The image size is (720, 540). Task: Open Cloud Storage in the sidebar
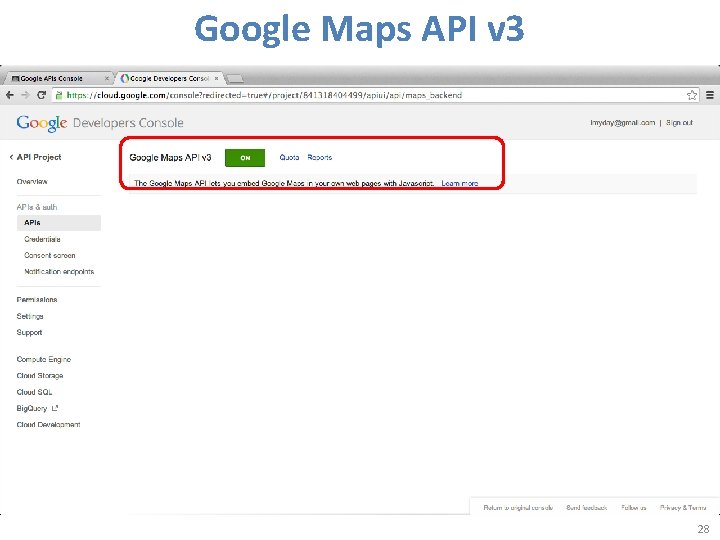pyautogui.click(x=40, y=375)
